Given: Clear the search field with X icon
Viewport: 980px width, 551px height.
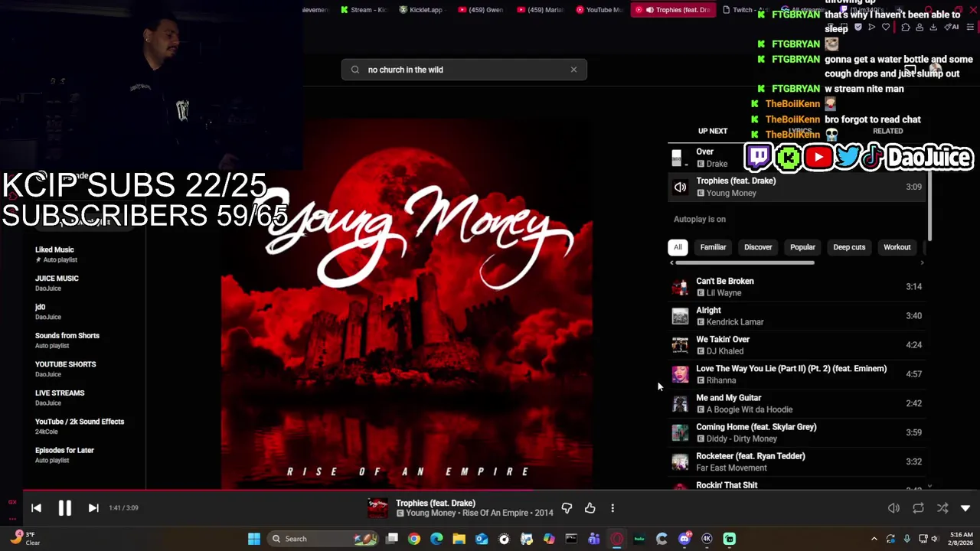Looking at the screenshot, I should click(573, 70).
